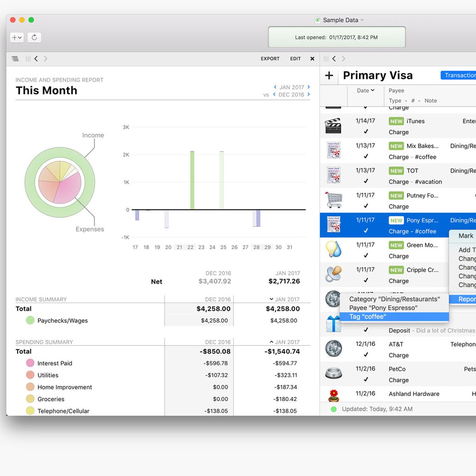The height and width of the screenshot is (476, 476).
Task: Click the Cripple Cr... pacifier icon
Action: pyautogui.click(x=333, y=274)
